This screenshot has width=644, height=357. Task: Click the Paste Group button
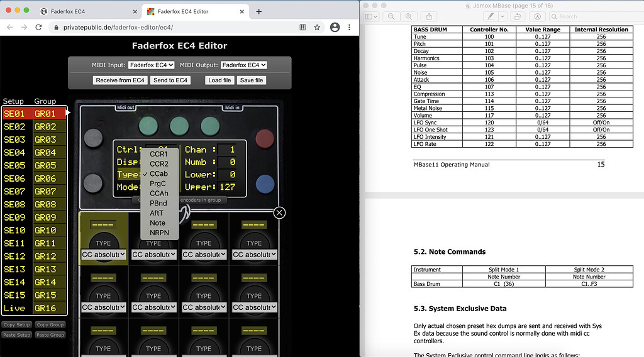(x=50, y=335)
